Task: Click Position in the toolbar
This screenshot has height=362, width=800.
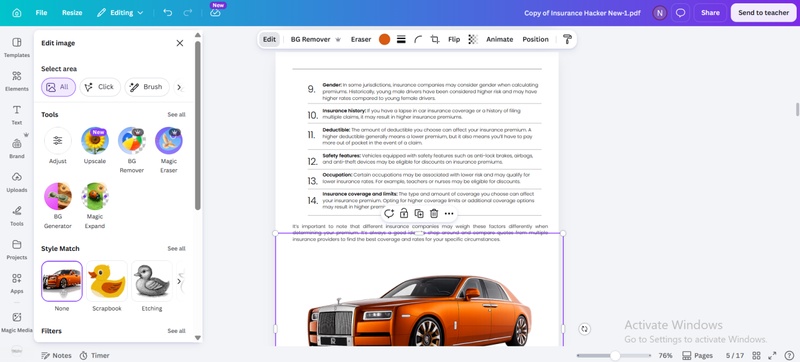Action: [535, 39]
